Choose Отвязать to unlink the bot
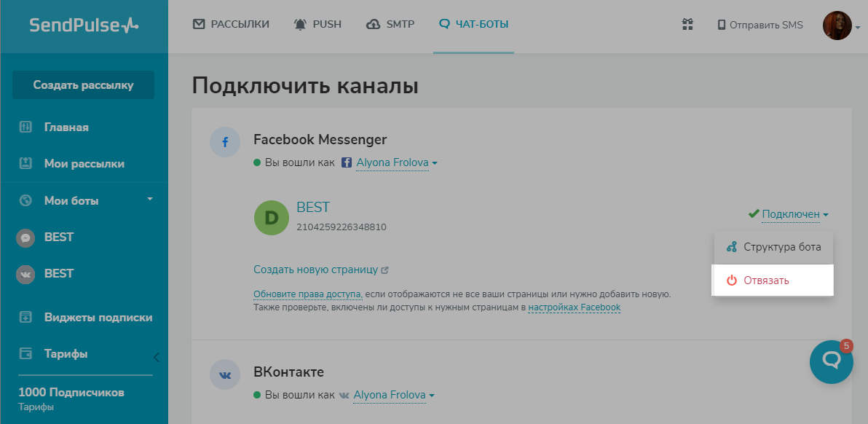The width and height of the screenshot is (868, 424). pos(773,280)
